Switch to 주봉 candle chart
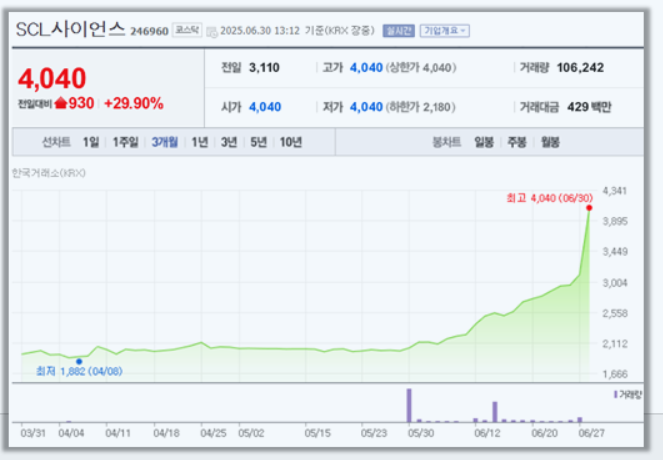The height and width of the screenshot is (460, 663). (x=517, y=142)
